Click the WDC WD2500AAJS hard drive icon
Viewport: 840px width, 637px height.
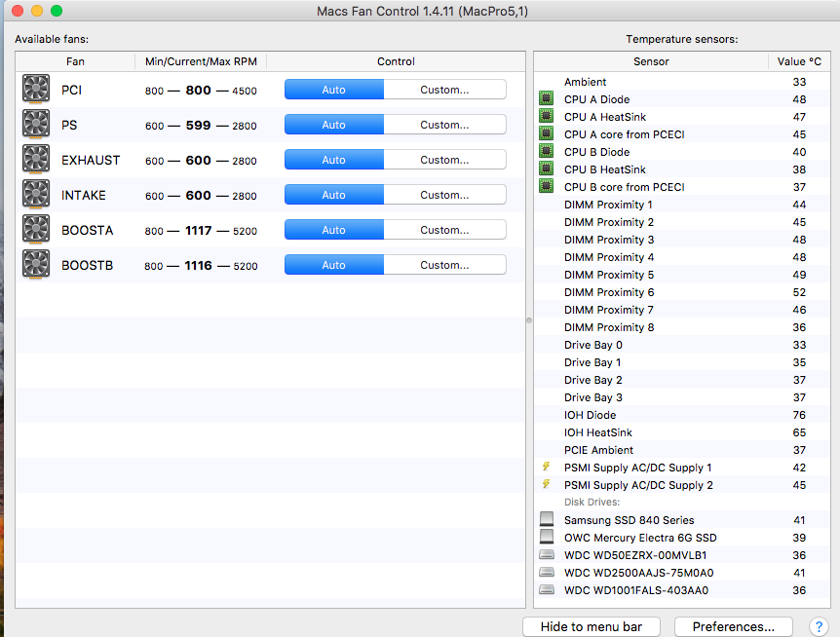coord(547,573)
